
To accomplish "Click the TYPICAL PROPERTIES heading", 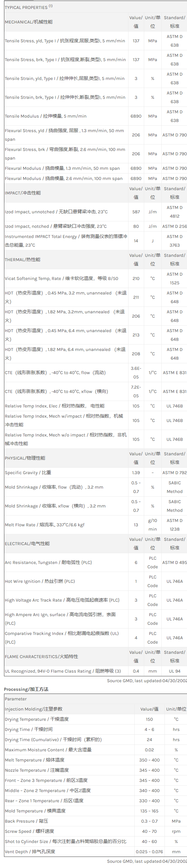I will [x=26, y=7].
